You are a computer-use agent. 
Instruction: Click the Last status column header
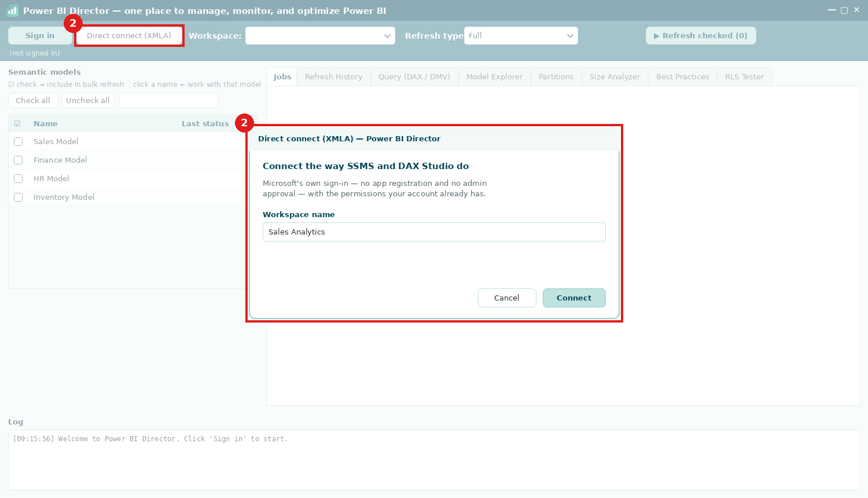[x=205, y=124]
